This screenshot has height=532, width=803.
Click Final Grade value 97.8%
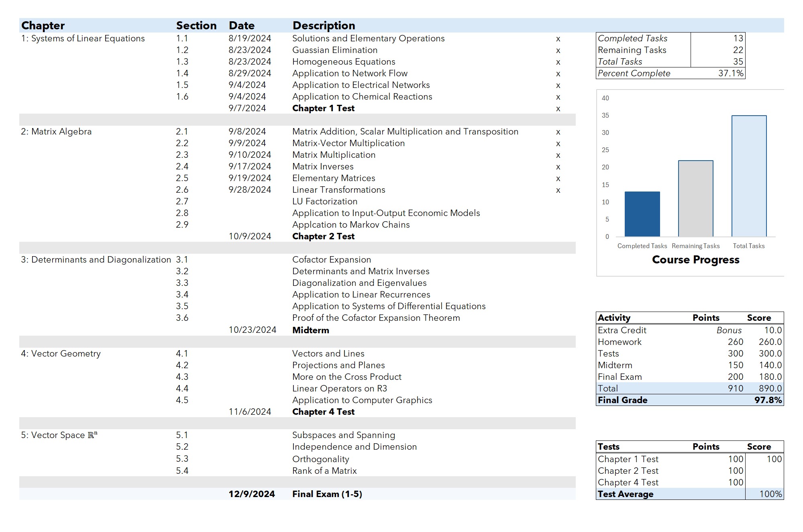tap(768, 400)
